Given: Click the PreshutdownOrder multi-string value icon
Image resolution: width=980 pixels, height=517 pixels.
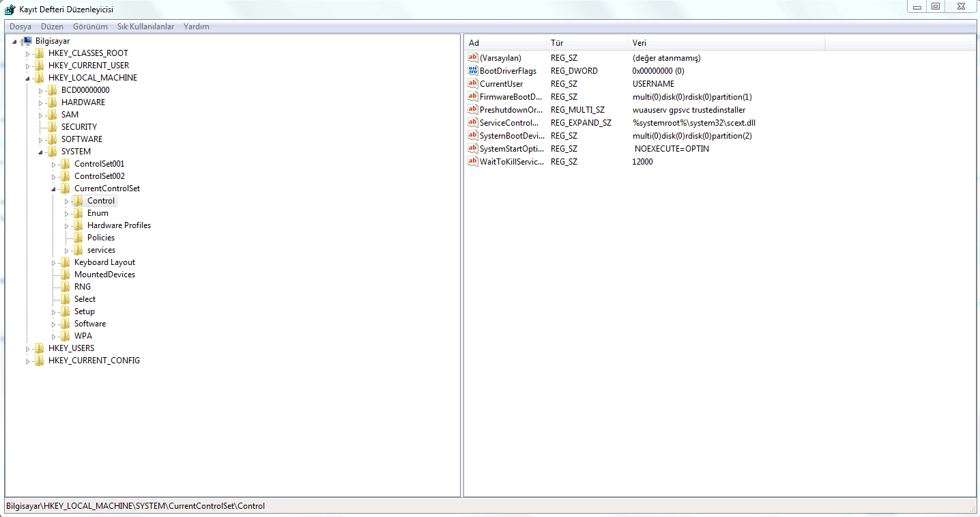Looking at the screenshot, I should click(473, 110).
